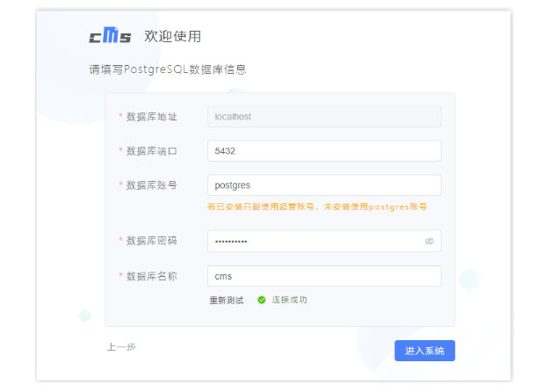Click the database name field cms
The height and width of the screenshot is (392, 542).
324,276
